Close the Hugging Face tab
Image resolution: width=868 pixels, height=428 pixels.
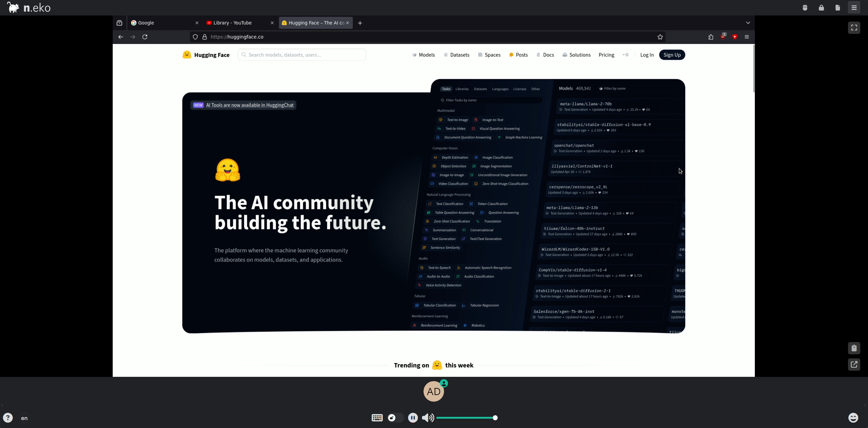(348, 23)
